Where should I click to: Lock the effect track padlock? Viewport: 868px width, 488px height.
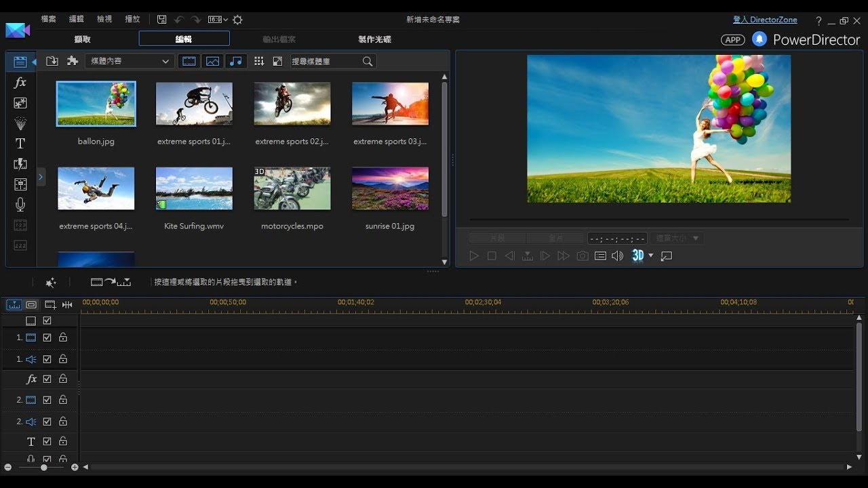(63, 380)
